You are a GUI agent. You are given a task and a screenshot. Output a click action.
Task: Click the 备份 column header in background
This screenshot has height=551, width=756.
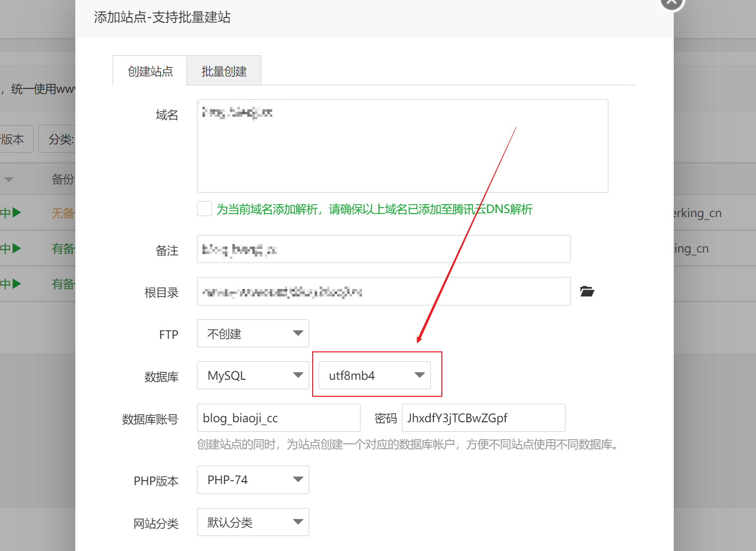[x=63, y=179]
